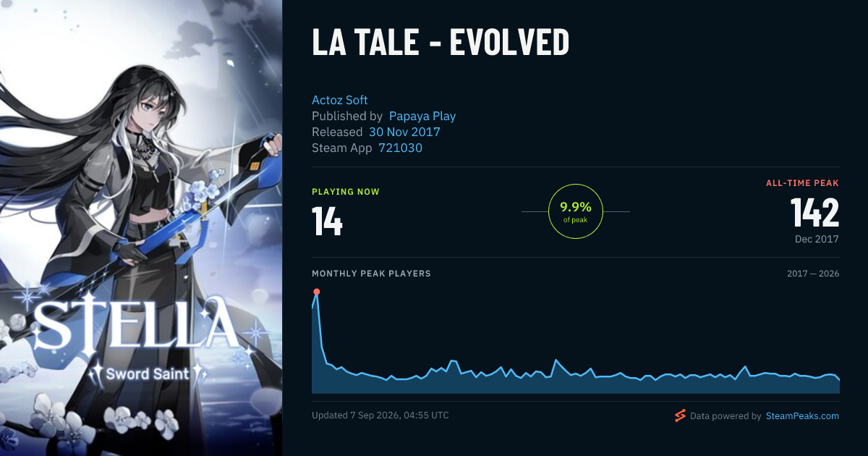This screenshot has width=868, height=456.
Task: Click the Playing Now count 14
Action: (328, 221)
